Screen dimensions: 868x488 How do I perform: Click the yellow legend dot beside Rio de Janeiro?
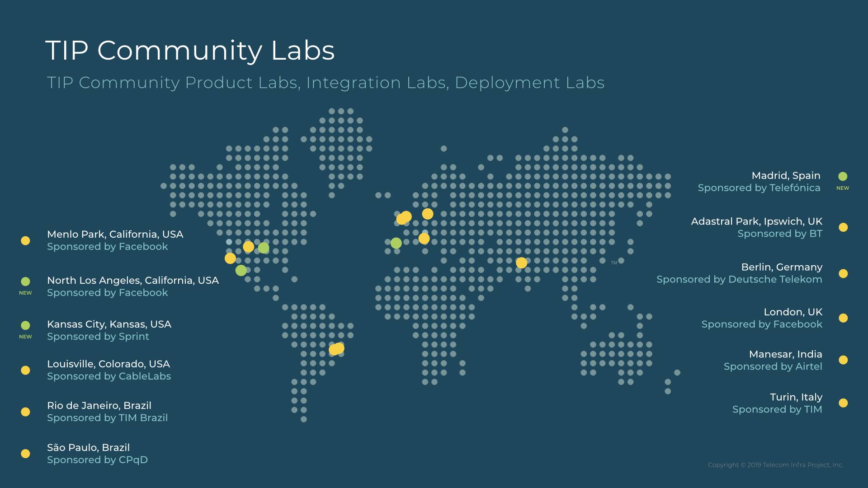click(x=25, y=412)
